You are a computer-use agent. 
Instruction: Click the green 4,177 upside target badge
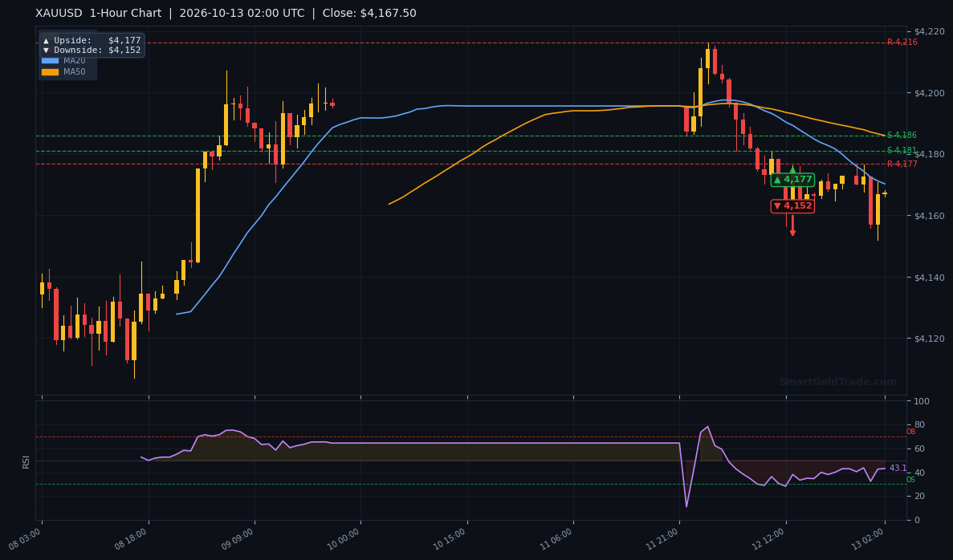coord(792,179)
